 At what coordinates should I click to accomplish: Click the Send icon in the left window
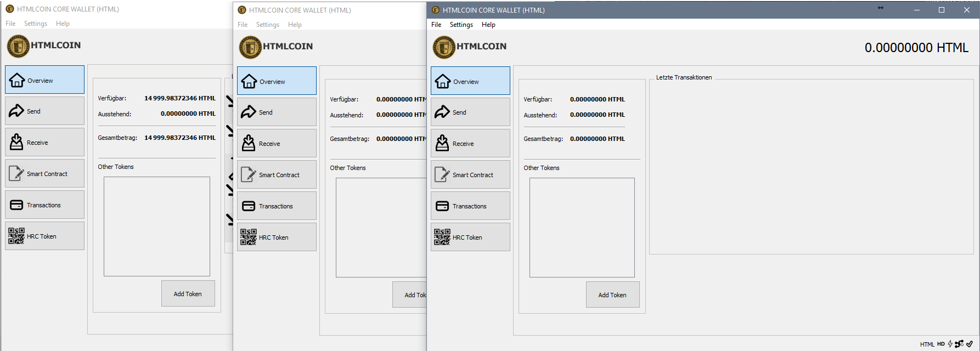pos(16,111)
